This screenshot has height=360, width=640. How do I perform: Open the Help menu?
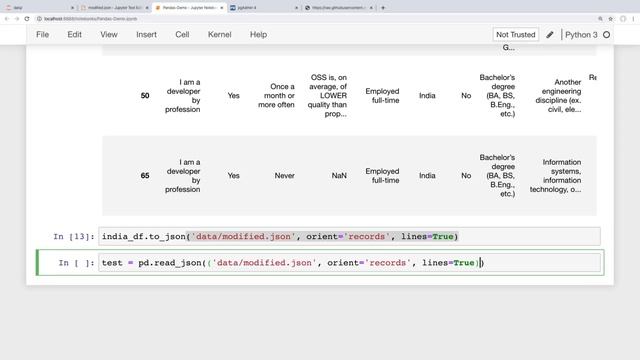point(258,35)
